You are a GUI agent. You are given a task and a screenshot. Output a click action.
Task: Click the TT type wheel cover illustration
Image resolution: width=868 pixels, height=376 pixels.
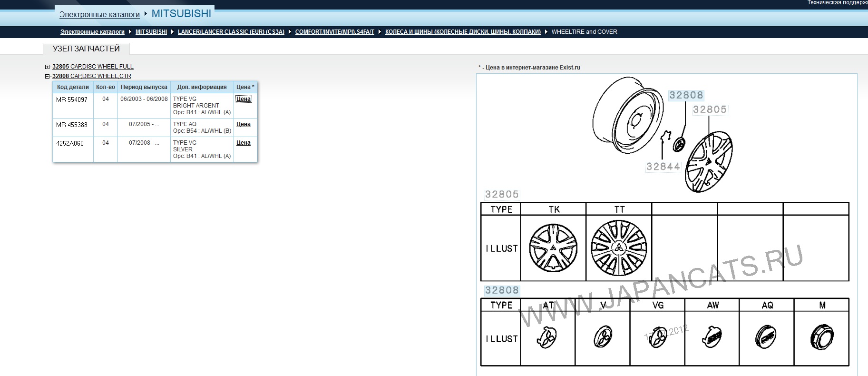point(619,248)
